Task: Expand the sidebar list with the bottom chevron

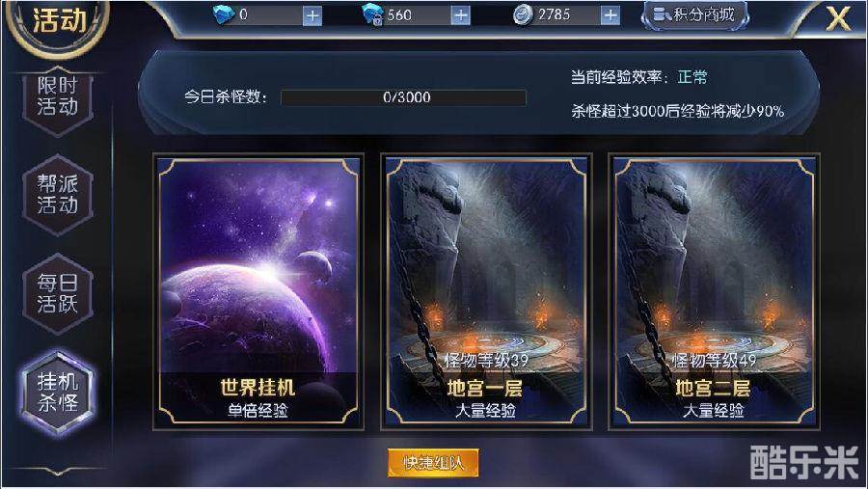Action: pyautogui.click(x=58, y=472)
